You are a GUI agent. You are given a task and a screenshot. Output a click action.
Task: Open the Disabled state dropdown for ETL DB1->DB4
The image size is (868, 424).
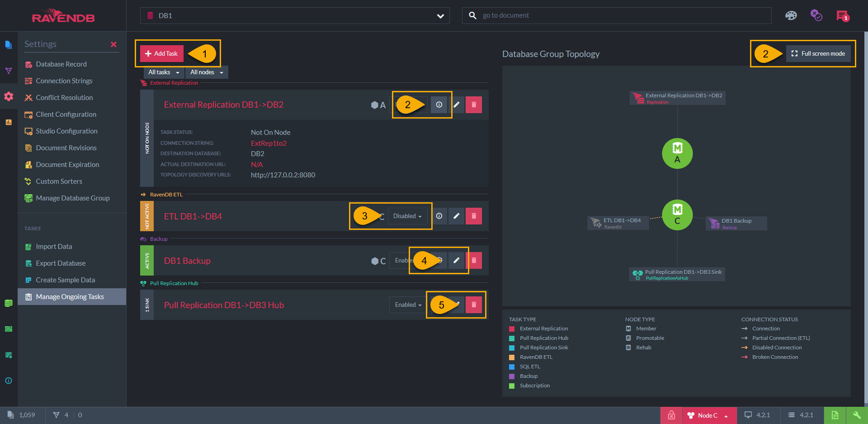coord(407,216)
